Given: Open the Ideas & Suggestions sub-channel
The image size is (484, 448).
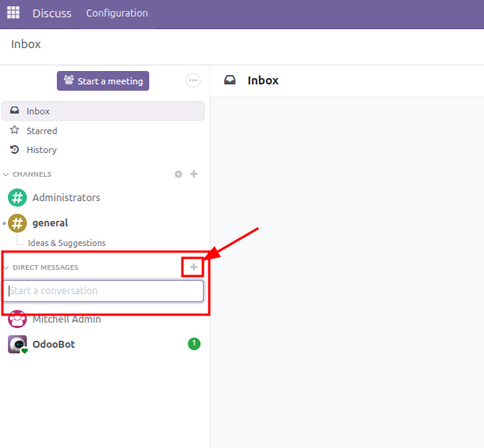Looking at the screenshot, I should point(66,243).
